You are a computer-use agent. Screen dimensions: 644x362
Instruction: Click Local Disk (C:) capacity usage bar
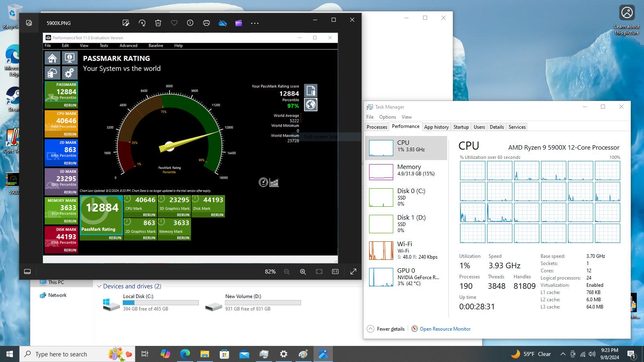point(161,302)
